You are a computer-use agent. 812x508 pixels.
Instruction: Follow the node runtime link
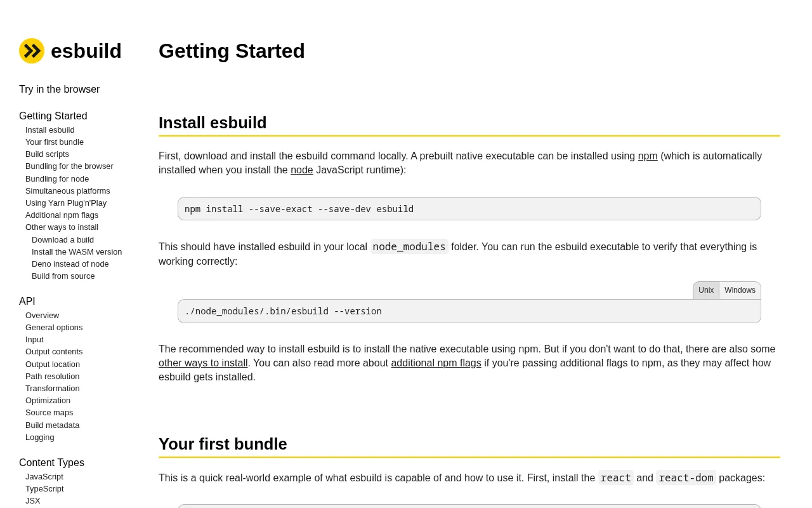click(x=302, y=170)
